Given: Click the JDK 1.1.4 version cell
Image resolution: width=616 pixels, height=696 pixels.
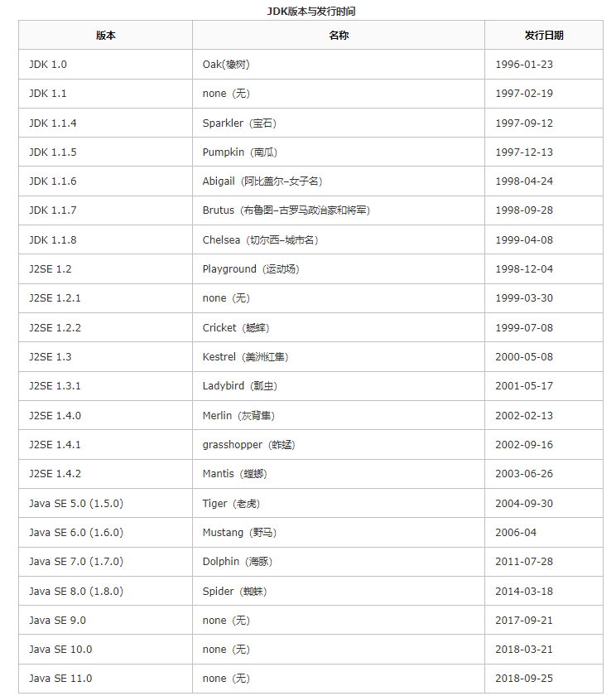Looking at the screenshot, I should 53,123.
